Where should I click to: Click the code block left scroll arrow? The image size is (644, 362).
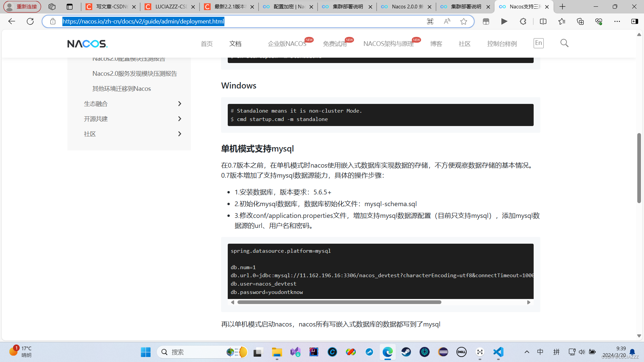tap(232, 302)
